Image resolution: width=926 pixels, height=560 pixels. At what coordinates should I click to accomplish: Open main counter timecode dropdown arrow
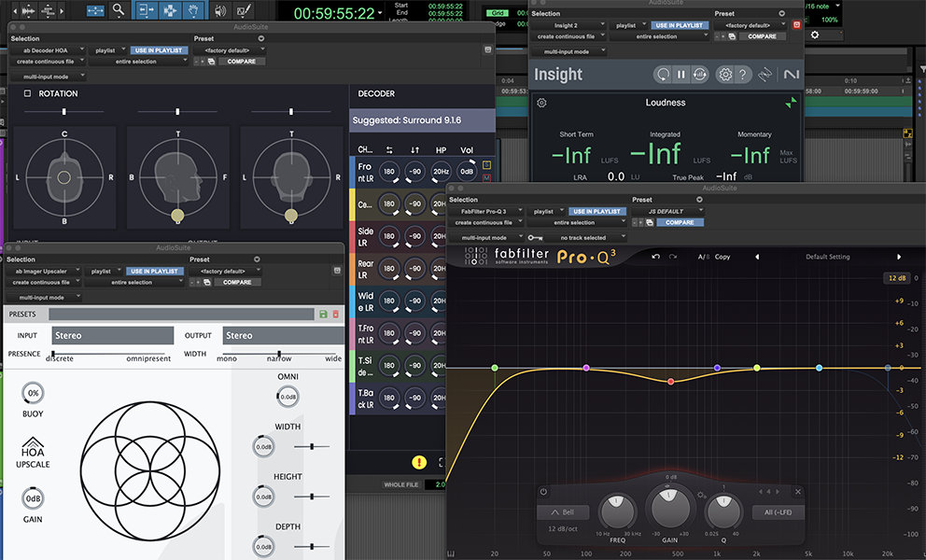tap(380, 13)
